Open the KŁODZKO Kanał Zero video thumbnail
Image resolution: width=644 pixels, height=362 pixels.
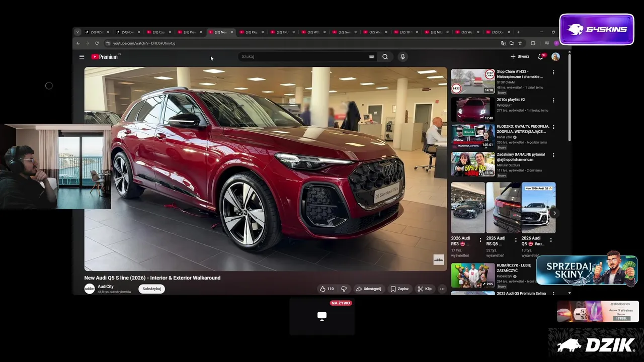[x=473, y=136]
